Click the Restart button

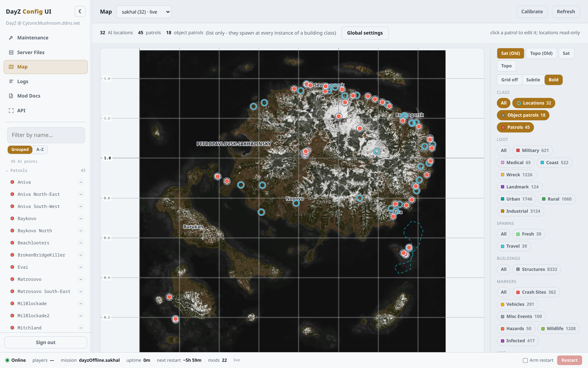click(x=569, y=360)
